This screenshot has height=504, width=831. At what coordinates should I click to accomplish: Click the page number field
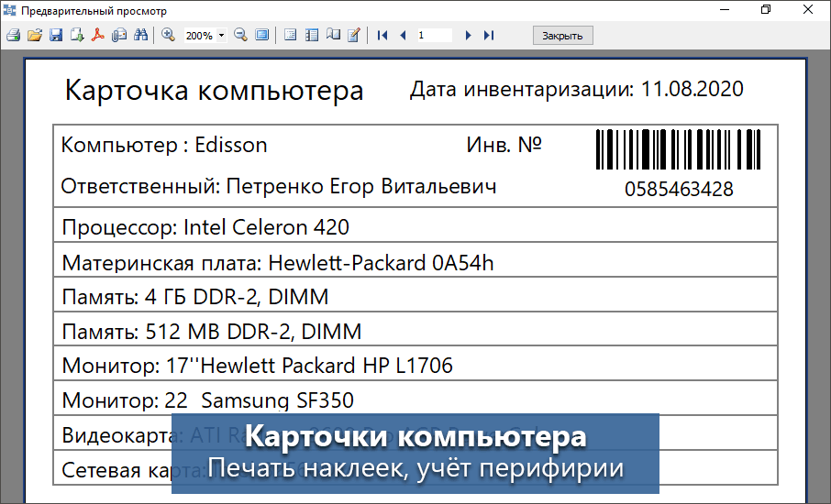[434, 36]
